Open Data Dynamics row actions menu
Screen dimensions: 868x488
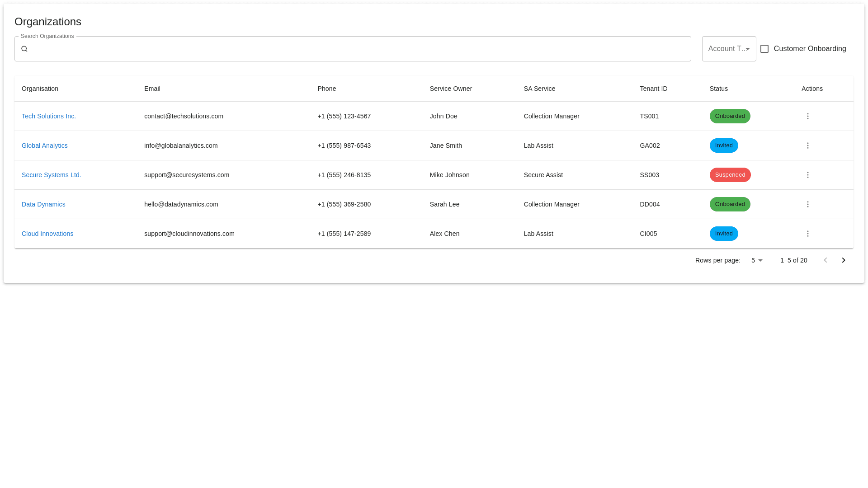(x=807, y=204)
